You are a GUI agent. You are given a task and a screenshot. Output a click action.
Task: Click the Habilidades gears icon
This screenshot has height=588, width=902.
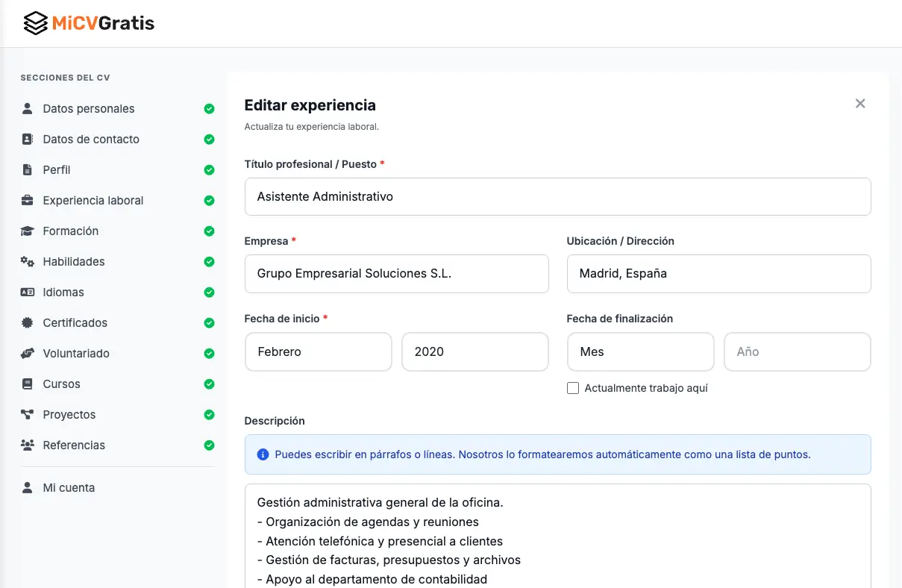tap(27, 261)
